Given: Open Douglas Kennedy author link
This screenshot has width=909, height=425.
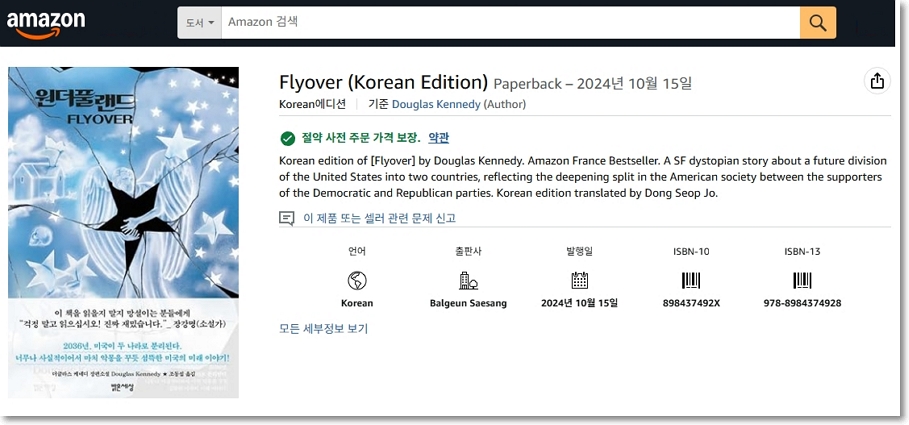Looking at the screenshot, I should tap(436, 104).
